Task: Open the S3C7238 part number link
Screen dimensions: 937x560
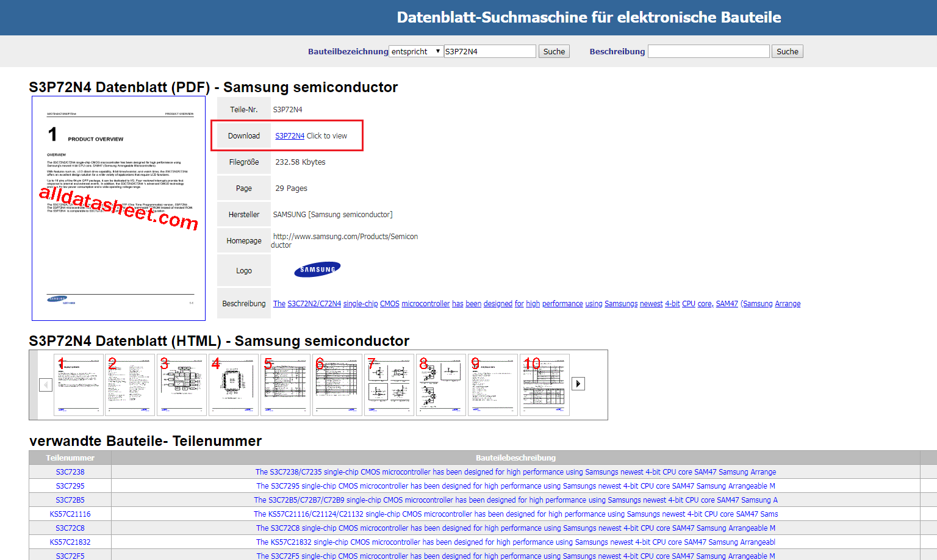Action: 70,472
